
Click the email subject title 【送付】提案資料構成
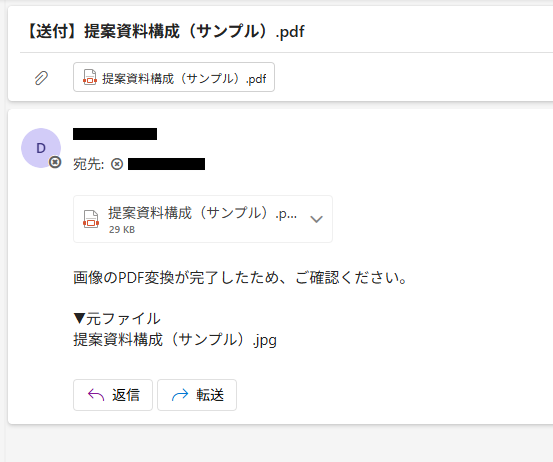(x=165, y=31)
